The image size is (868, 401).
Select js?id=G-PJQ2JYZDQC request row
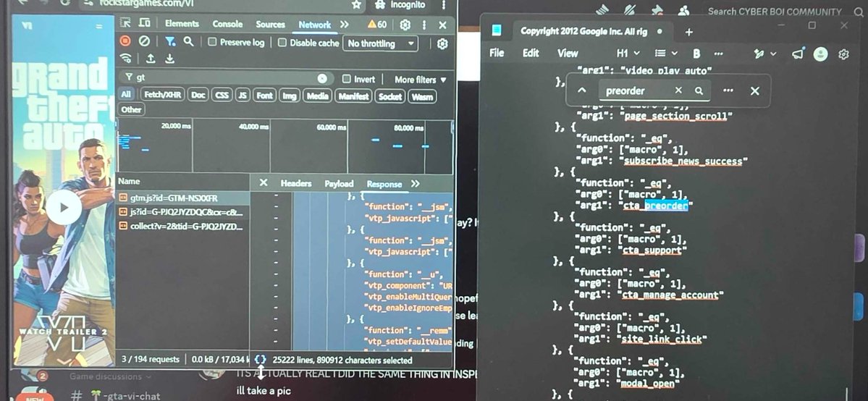tap(183, 212)
